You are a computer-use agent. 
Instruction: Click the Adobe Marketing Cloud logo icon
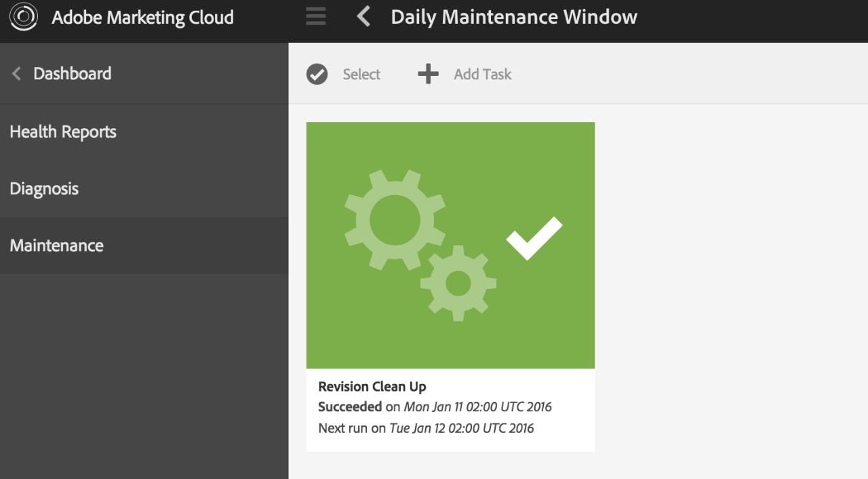[24, 17]
